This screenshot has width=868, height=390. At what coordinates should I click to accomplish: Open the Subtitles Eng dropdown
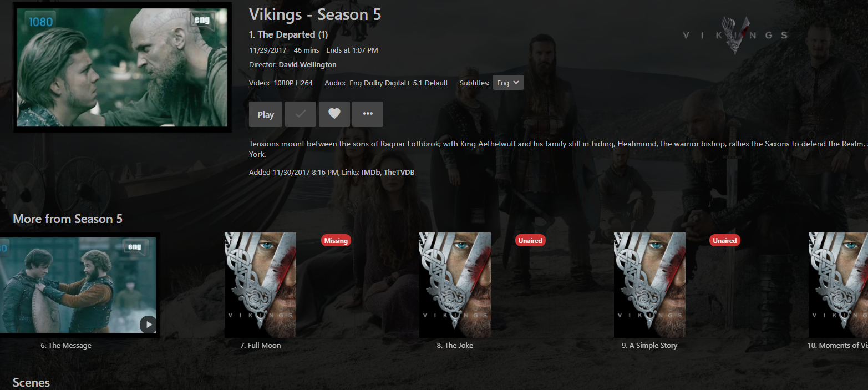click(508, 83)
